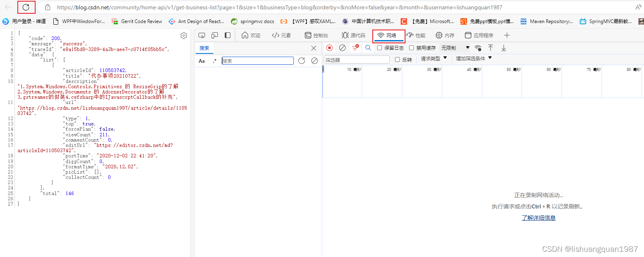
Task: Click the import HAR upload arrow
Action: (x=490, y=48)
